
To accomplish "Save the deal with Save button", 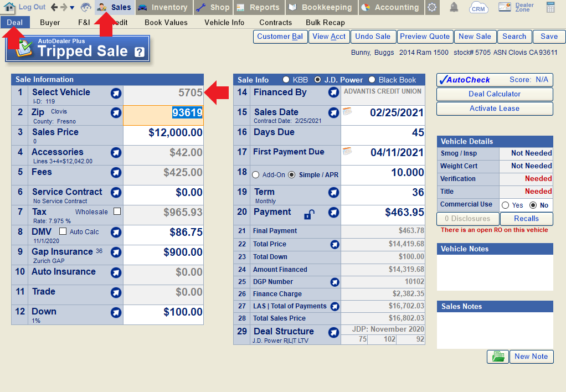I will click(x=549, y=37).
